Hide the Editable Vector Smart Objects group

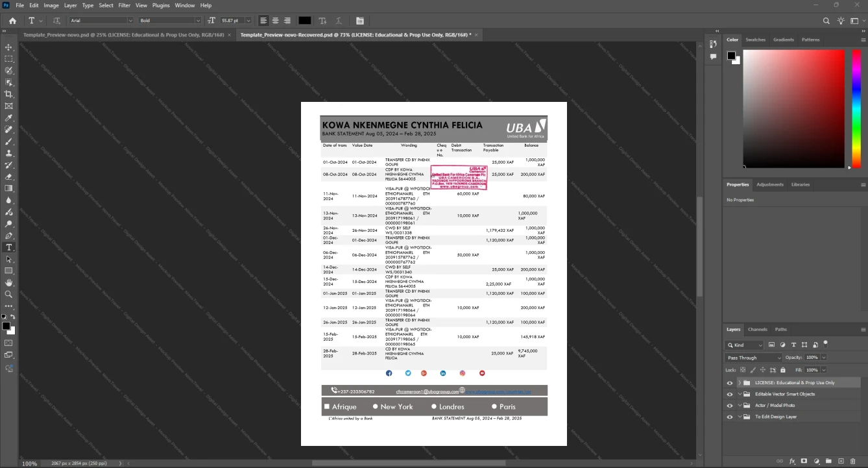(x=730, y=394)
